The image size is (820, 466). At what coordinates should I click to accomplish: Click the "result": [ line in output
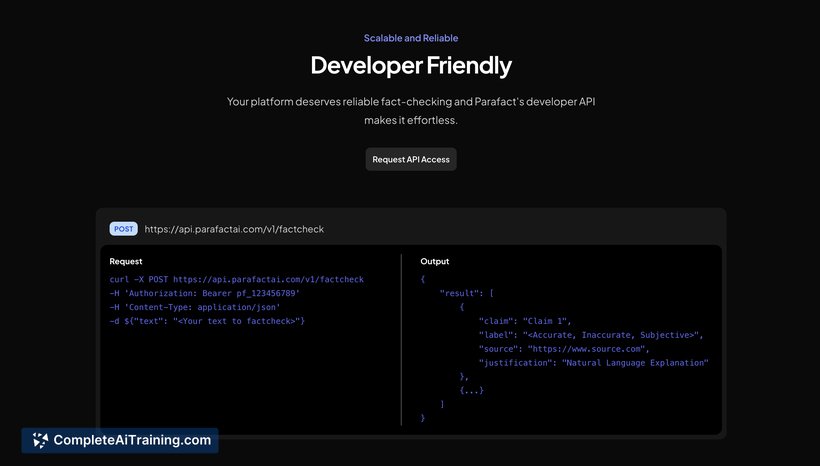[466, 293]
